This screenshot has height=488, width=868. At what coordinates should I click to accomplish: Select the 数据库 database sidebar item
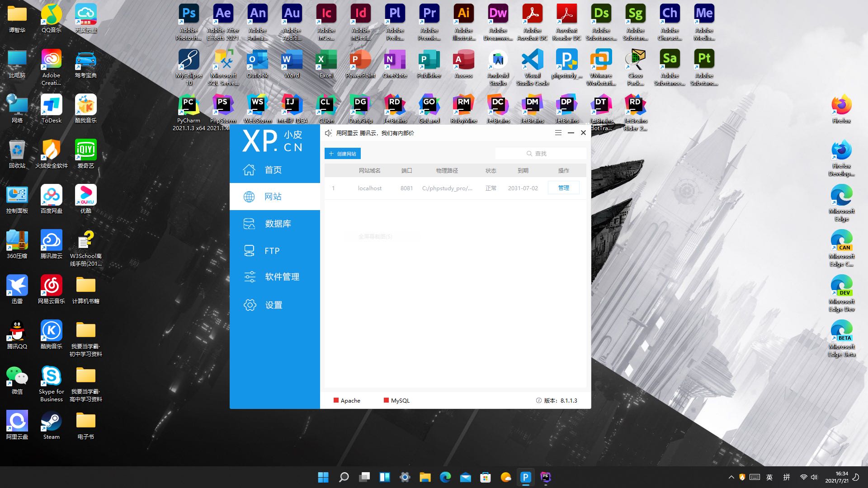[277, 224]
